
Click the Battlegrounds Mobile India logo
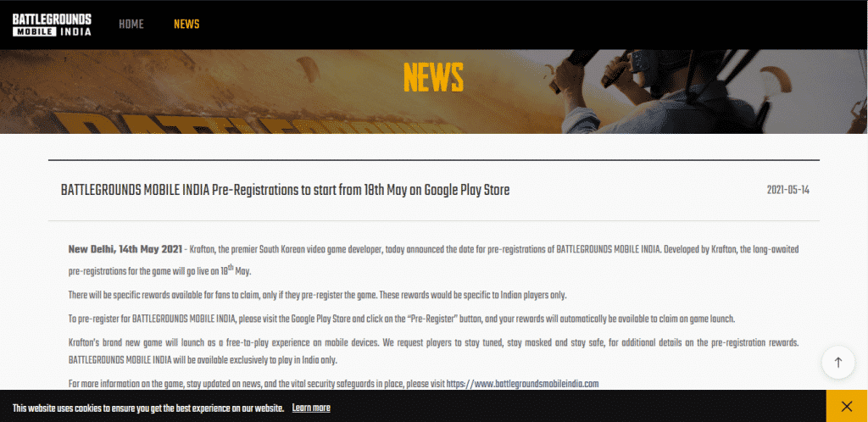coord(52,25)
